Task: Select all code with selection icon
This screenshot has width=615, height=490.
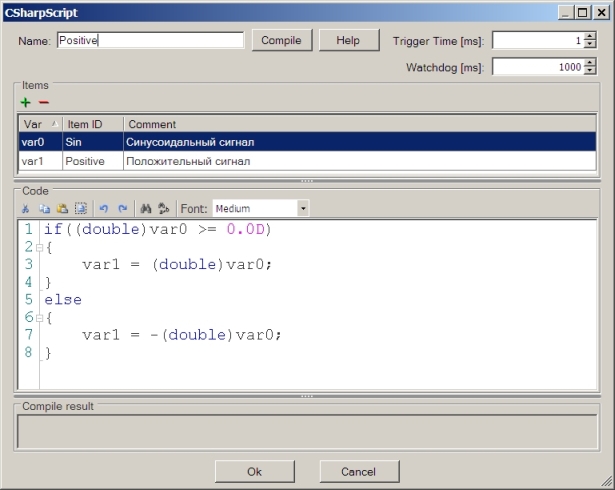Action: pos(81,208)
